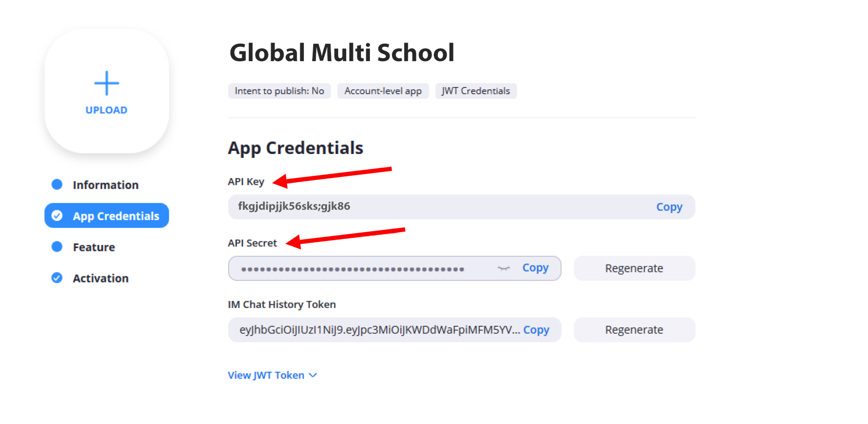Click the Activation checkmark icon
Screen dimensions: 868x424
57,278
